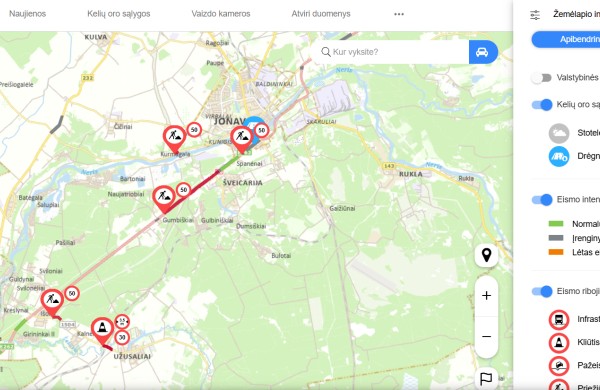The image size is (600, 390).
Task: Turn off the Eismo inten... toggle
Action: coord(542,199)
